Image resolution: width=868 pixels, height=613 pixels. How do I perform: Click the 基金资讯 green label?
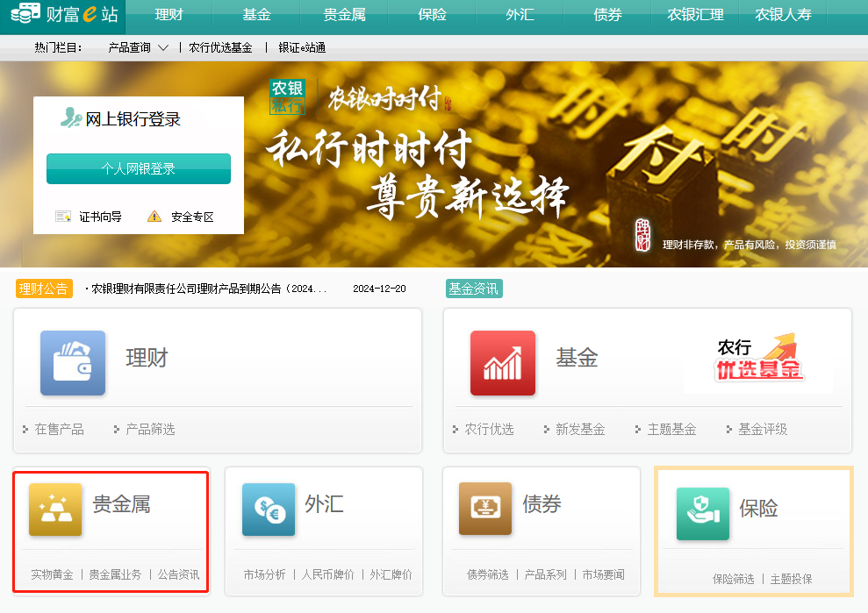(x=474, y=289)
